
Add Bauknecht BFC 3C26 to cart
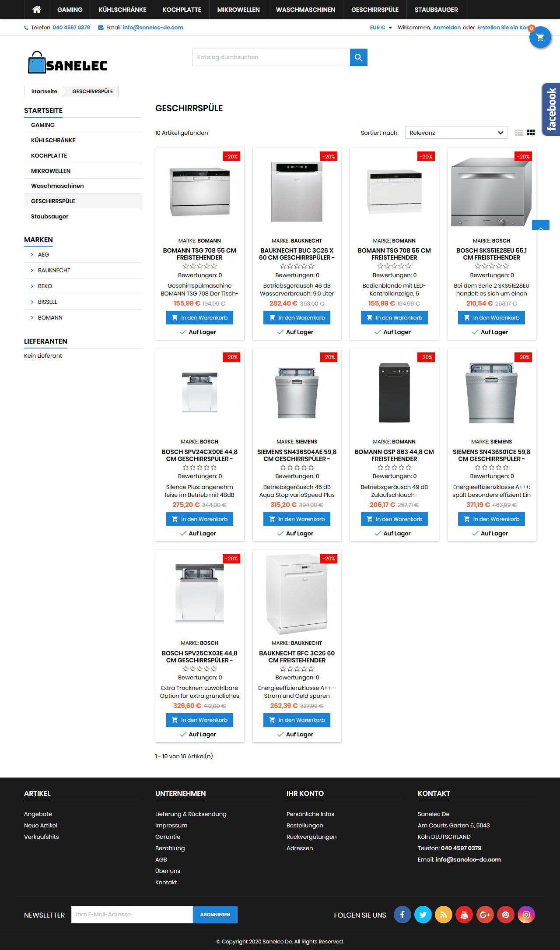point(297,720)
